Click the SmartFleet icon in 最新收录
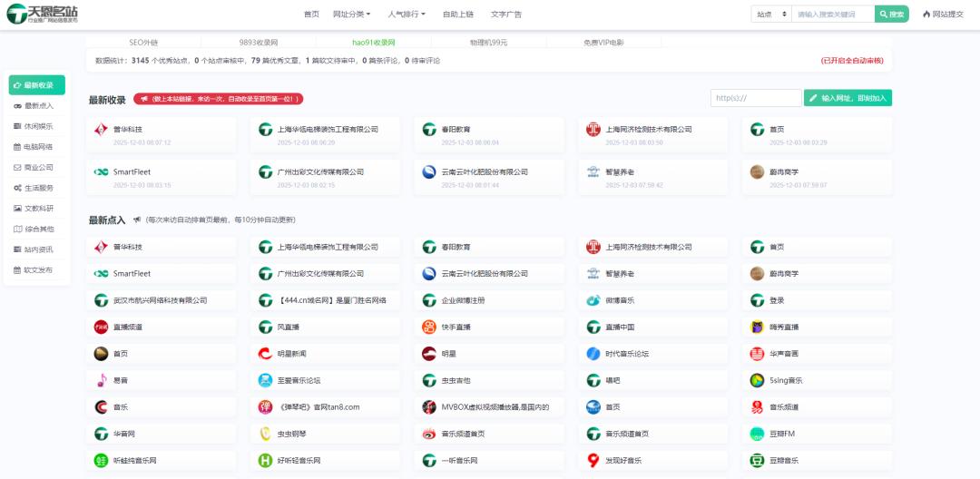 point(102,171)
